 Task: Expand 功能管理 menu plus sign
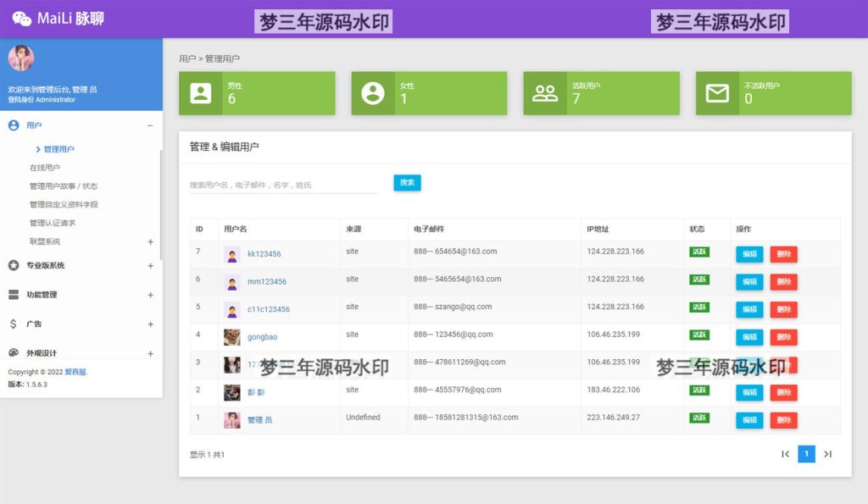point(150,295)
